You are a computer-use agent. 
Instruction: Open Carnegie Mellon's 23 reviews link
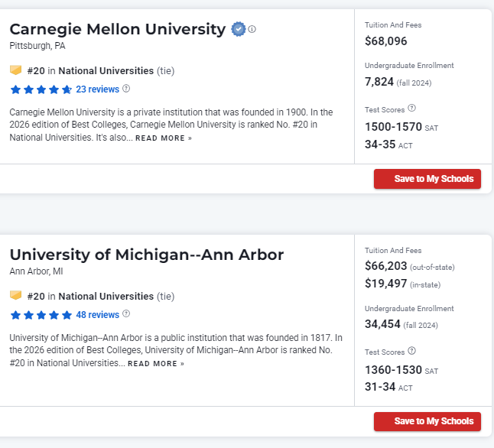[98, 89]
